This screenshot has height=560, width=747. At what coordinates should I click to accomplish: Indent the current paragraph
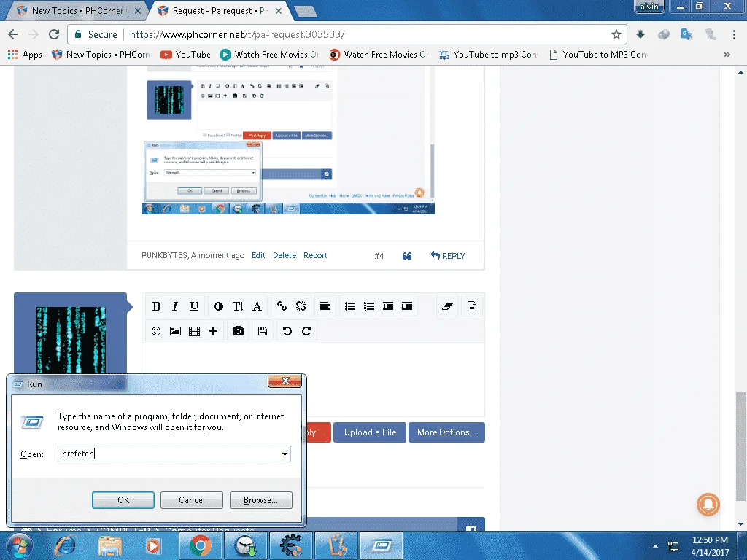pos(407,306)
